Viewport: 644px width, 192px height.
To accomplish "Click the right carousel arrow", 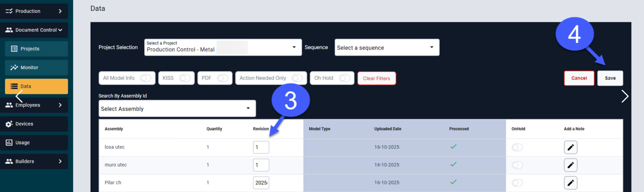I will click(x=625, y=96).
